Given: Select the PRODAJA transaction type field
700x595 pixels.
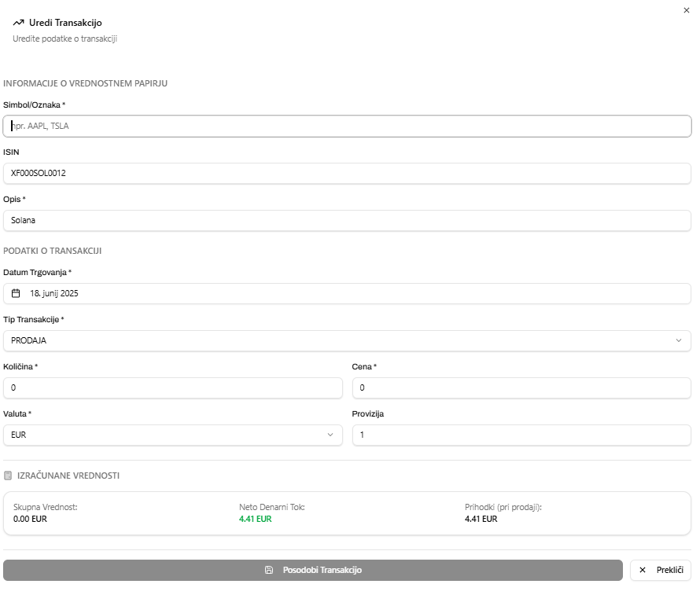Looking at the screenshot, I should [338, 340].
